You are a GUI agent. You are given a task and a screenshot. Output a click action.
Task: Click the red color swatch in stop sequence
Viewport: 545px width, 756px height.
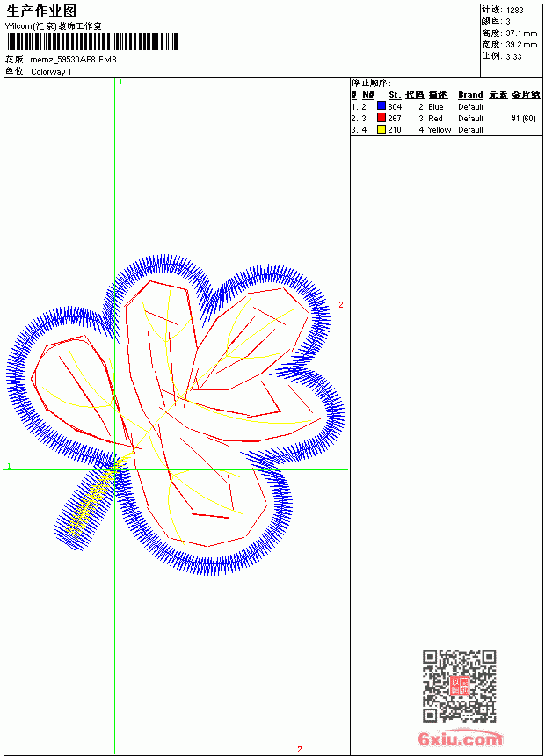(381, 118)
